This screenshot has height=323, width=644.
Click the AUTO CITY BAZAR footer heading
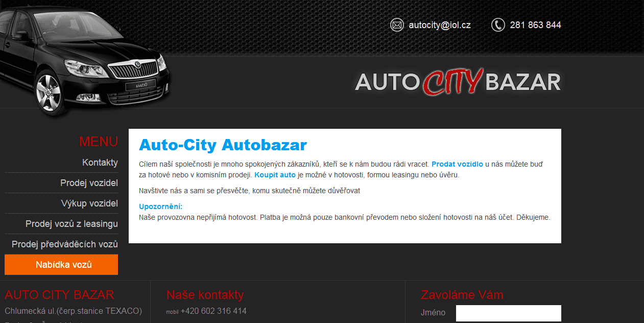pos(59,295)
